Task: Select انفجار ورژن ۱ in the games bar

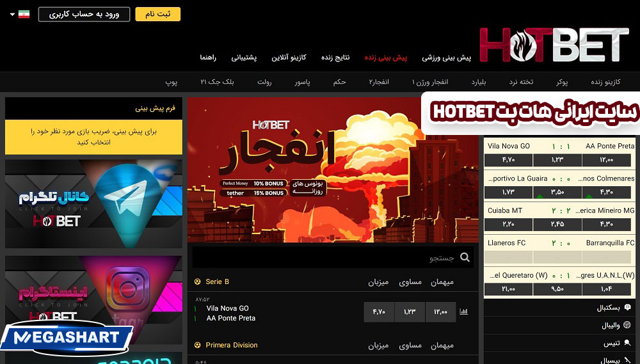Action: 430,82
